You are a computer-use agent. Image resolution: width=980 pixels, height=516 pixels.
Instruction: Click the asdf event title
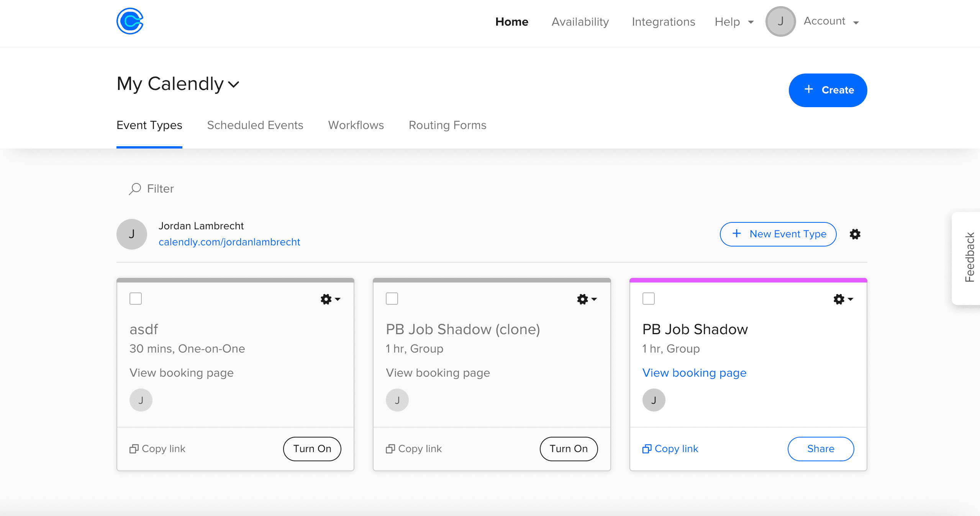[144, 329]
